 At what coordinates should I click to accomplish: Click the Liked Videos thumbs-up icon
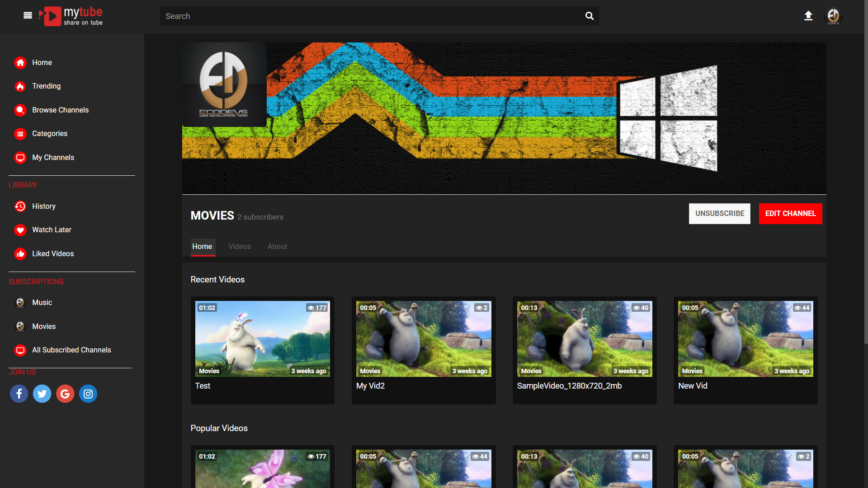coord(20,254)
